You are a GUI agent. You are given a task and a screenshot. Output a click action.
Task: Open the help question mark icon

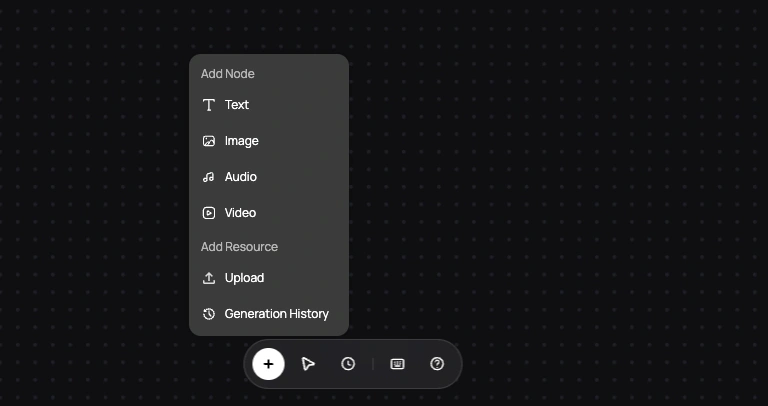tap(437, 364)
